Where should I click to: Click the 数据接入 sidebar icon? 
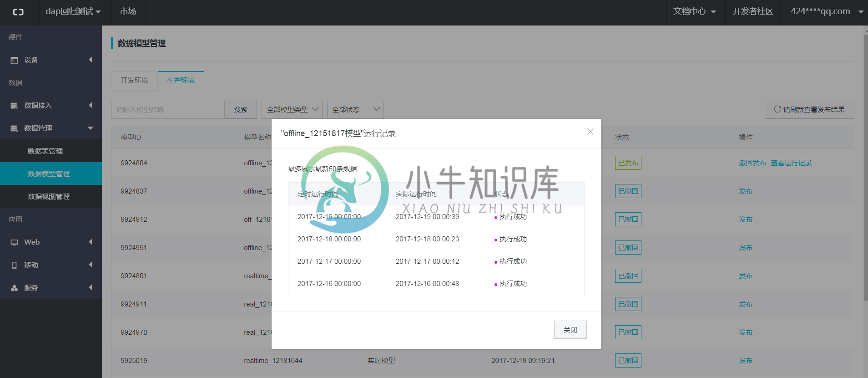click(x=15, y=106)
